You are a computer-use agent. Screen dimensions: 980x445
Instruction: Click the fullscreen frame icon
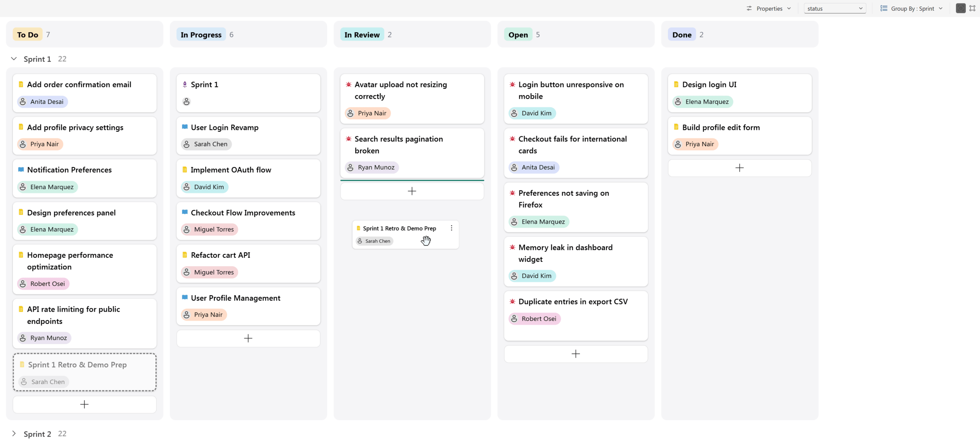pyautogui.click(x=972, y=8)
